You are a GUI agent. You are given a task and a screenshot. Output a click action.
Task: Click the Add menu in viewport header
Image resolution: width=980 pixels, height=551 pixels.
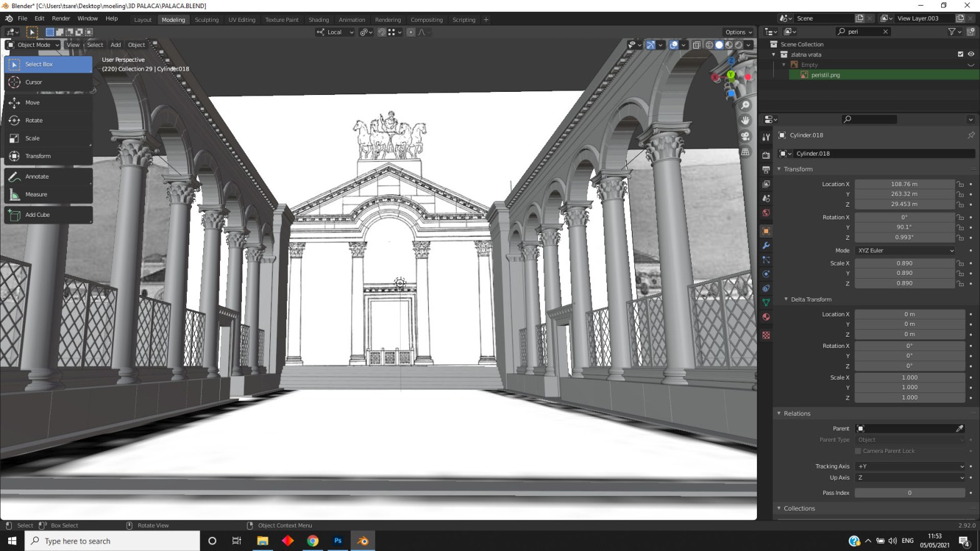tap(116, 45)
